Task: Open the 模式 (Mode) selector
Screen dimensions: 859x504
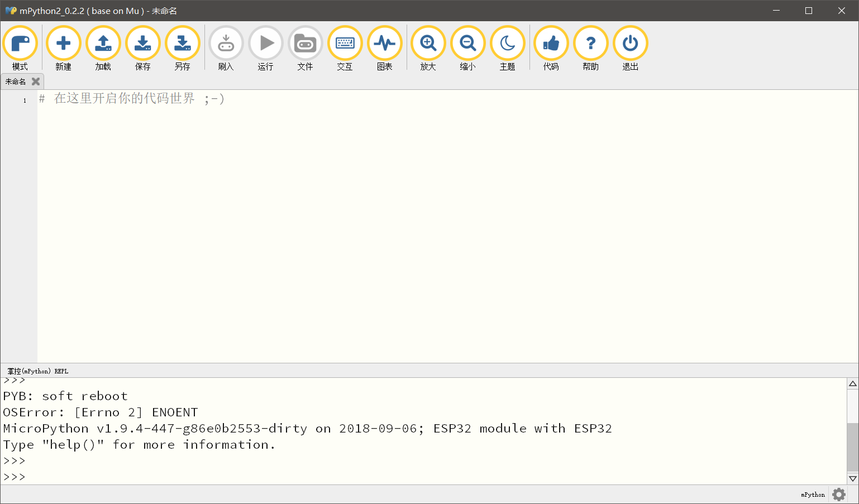Action: point(20,48)
